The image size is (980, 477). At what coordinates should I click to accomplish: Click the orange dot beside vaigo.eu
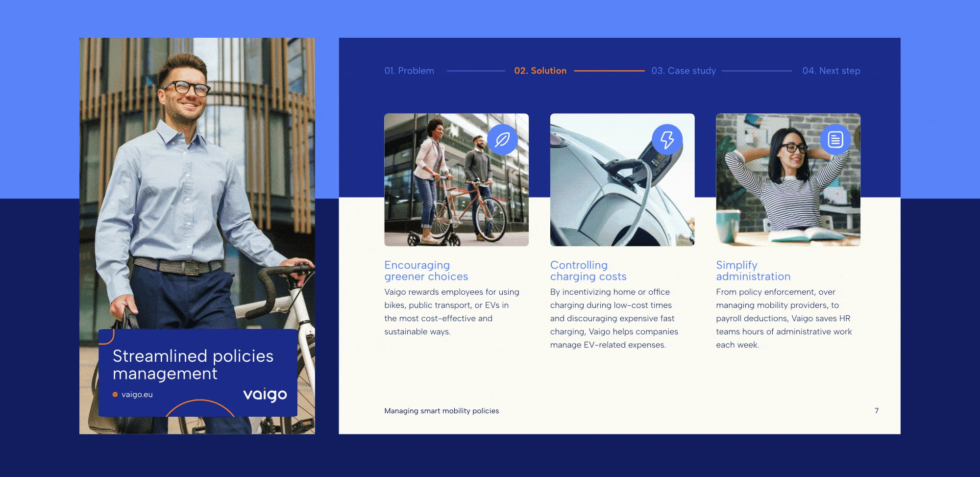(x=115, y=395)
